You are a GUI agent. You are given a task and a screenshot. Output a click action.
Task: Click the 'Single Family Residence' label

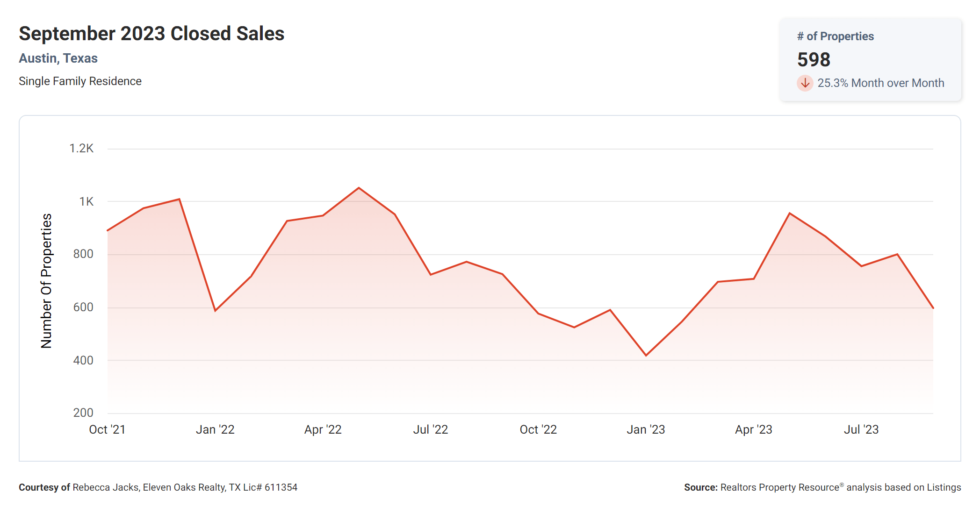(x=80, y=81)
